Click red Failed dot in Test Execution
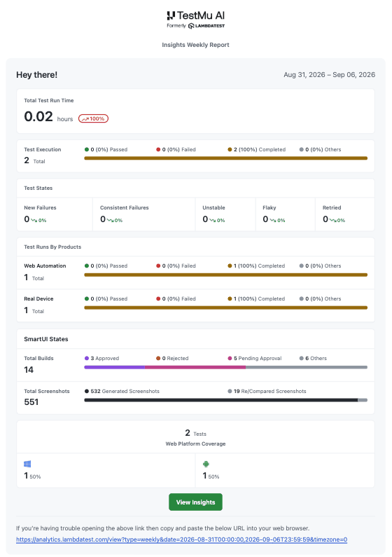 tap(158, 149)
